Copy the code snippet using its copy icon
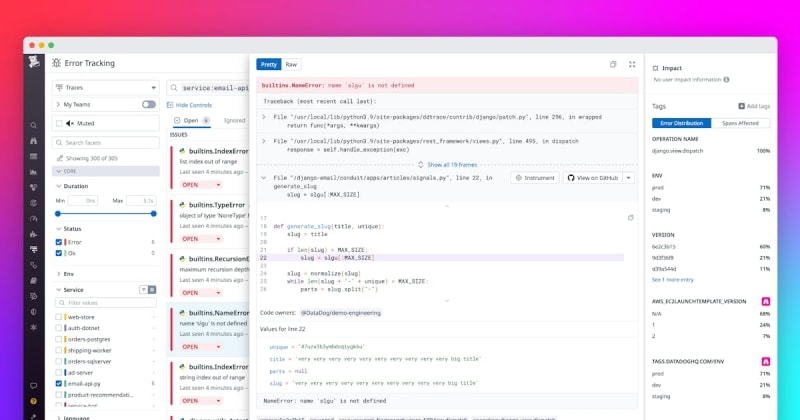The width and height of the screenshot is (800, 420). click(631, 216)
